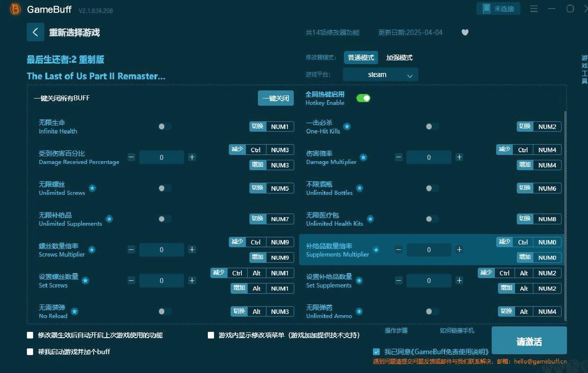Decrease Set Supplements value with minus
The height and width of the screenshot is (373, 588).
pyautogui.click(x=399, y=280)
